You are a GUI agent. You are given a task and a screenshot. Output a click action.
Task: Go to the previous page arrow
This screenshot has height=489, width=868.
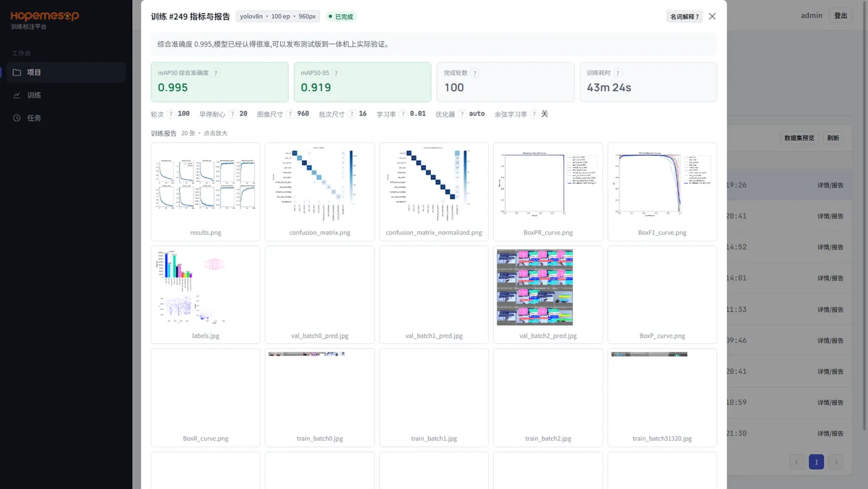tap(797, 462)
